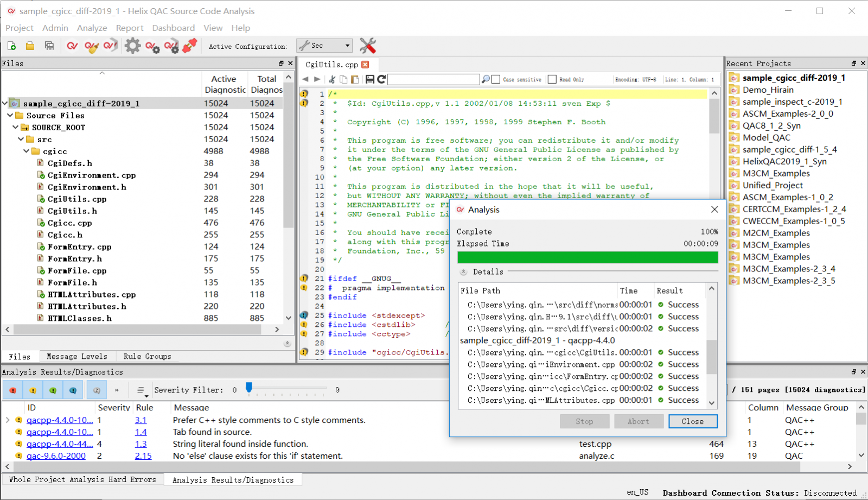Click the New Project toolbar icon
This screenshot has width=868, height=500.
click(x=11, y=46)
